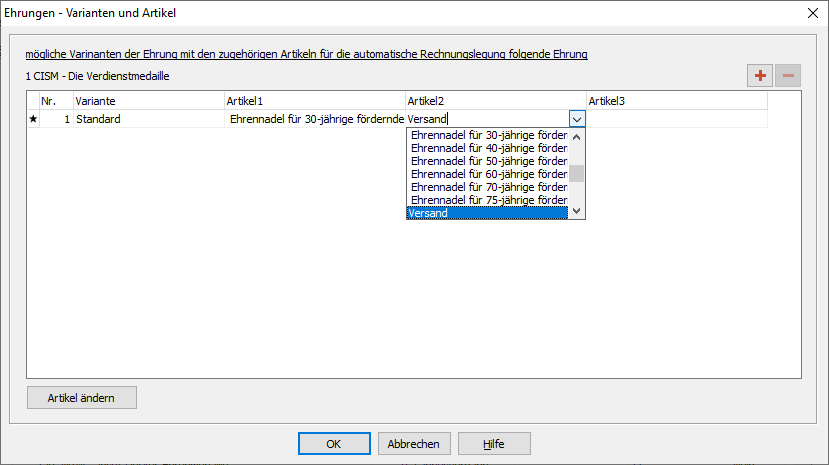Close the Ehrungen dialog window

(x=810, y=14)
